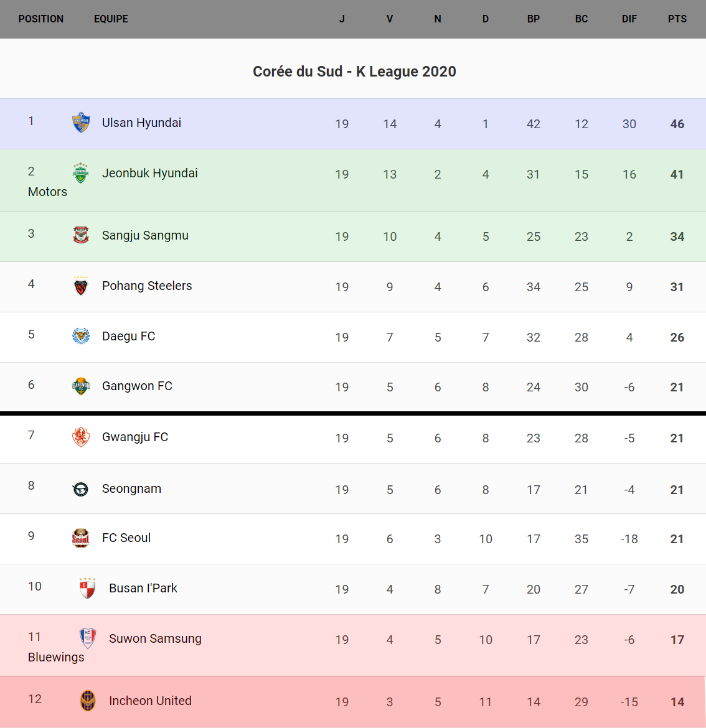Click the DIF column header
Image resolution: width=706 pixels, height=728 pixels.
pyautogui.click(x=629, y=19)
